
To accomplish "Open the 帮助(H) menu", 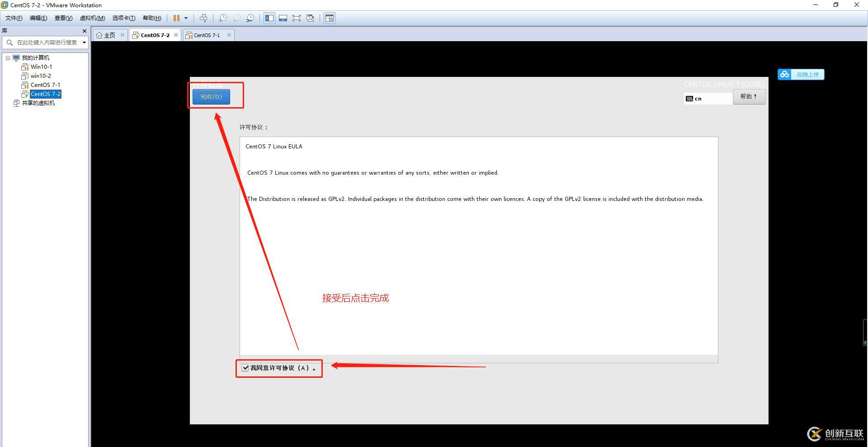I will (x=152, y=18).
